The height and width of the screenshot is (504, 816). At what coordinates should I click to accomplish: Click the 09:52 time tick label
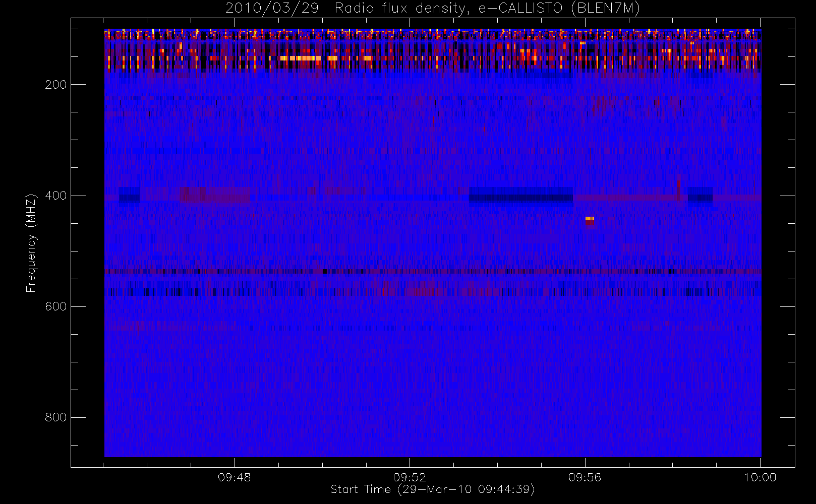point(410,477)
